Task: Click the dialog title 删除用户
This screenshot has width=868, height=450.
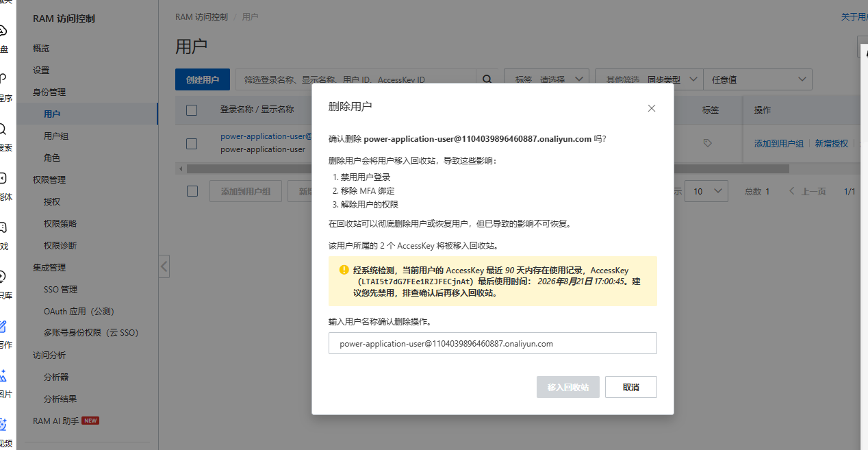Action: click(350, 106)
